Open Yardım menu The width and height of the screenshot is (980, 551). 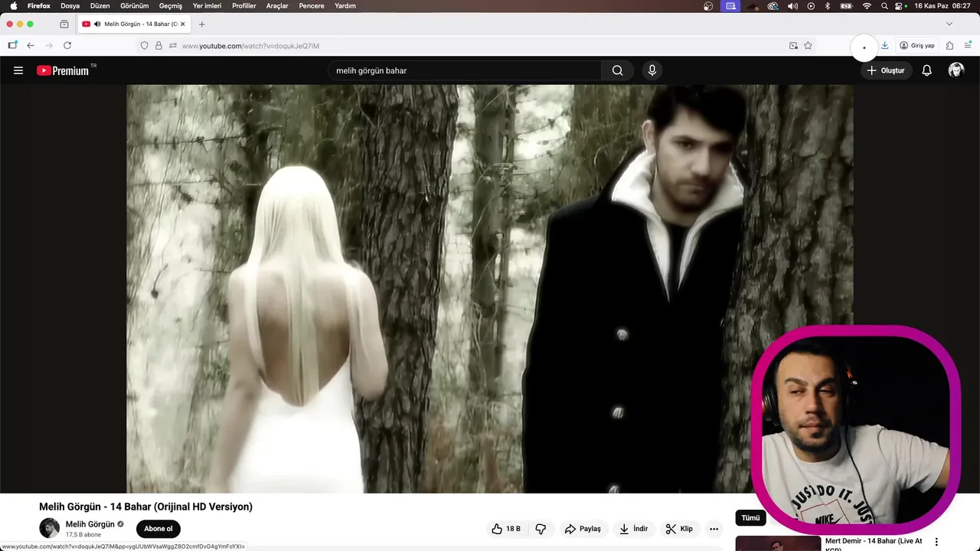tap(345, 6)
